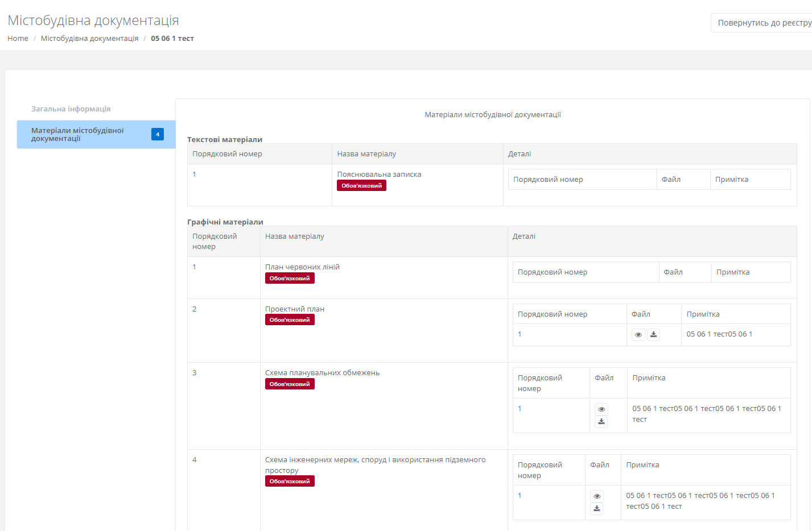Click Обов'язковий badge under Схема планувальних обмежень
This screenshot has width=812, height=531.
(290, 384)
